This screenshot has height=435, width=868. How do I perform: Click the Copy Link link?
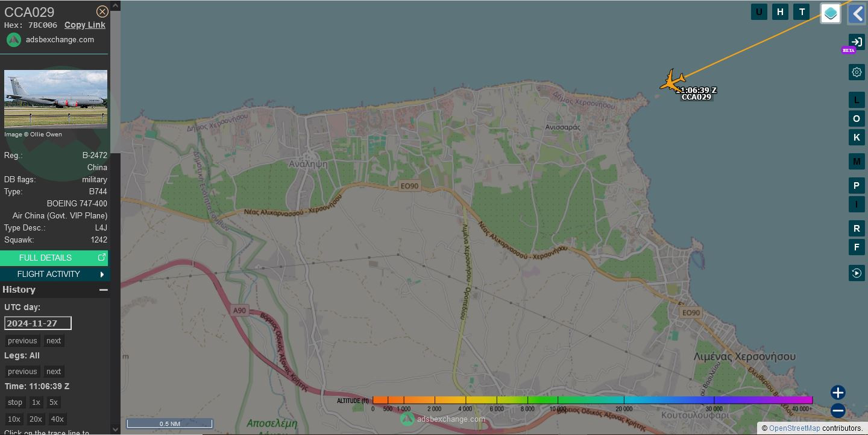[85, 25]
